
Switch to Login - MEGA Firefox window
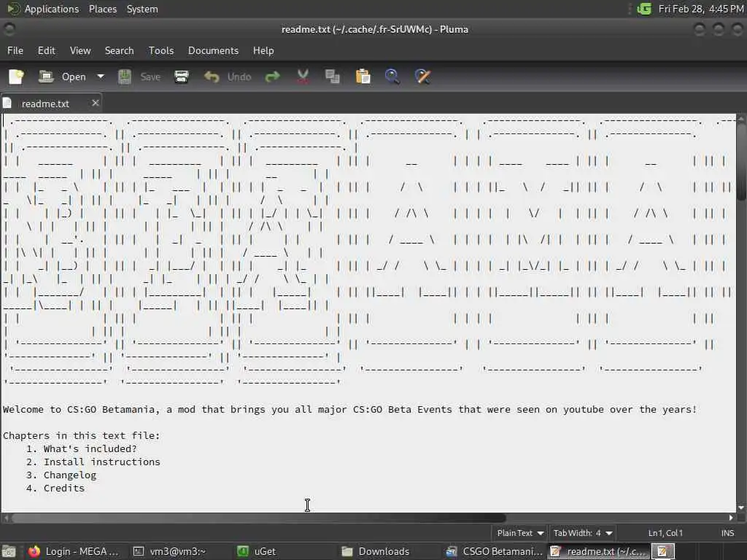(x=74, y=551)
